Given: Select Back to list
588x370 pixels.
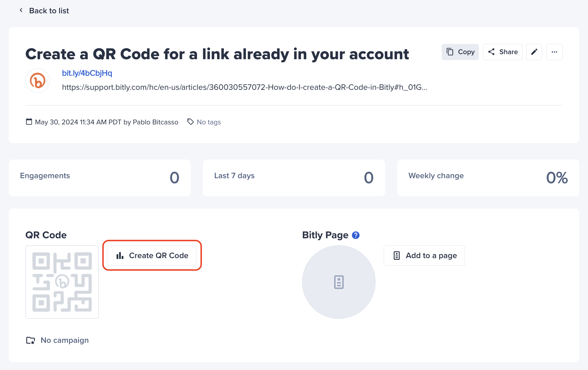Looking at the screenshot, I should 49,10.
